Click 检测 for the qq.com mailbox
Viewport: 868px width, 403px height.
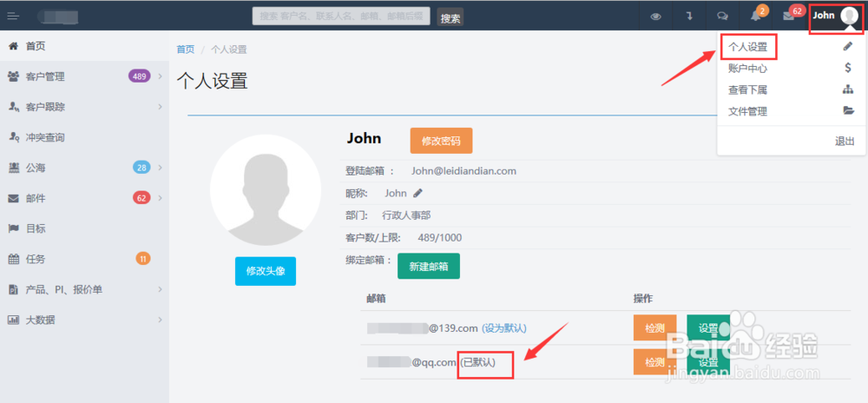654,362
